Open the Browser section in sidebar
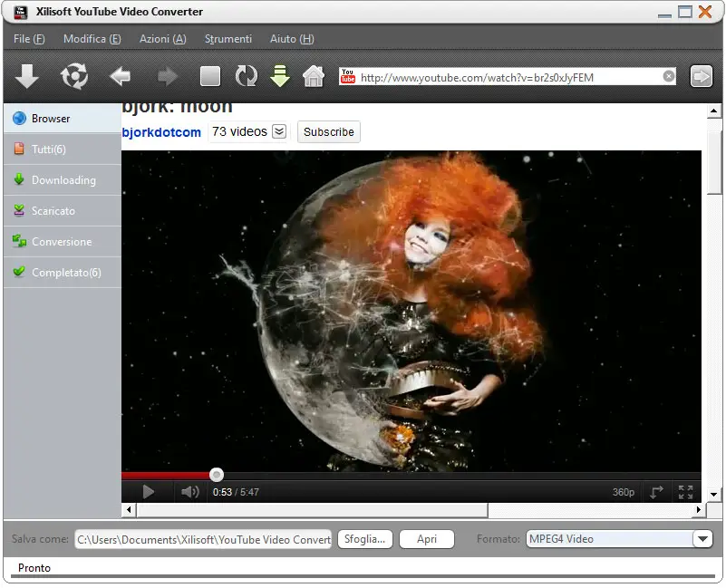 (62, 119)
